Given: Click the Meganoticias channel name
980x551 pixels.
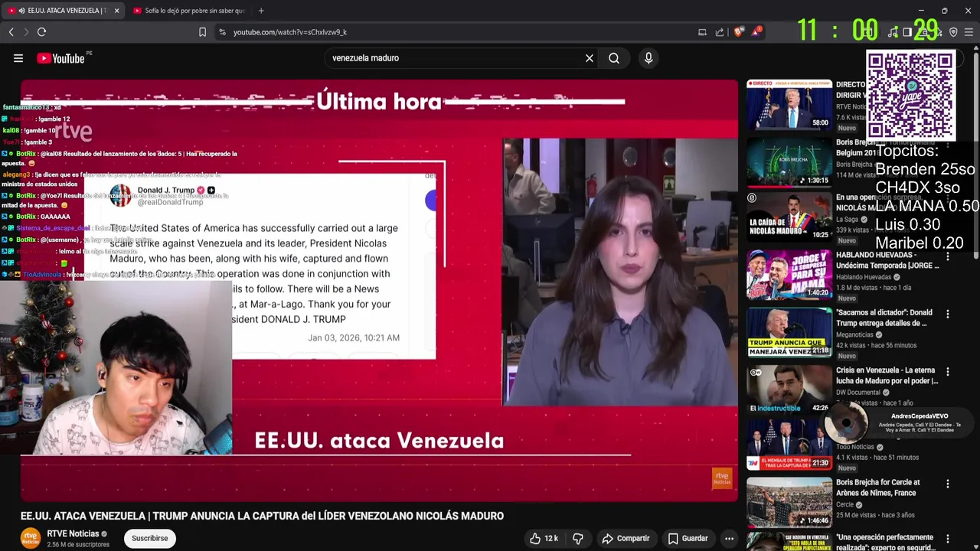Looking at the screenshot, I should point(856,334).
